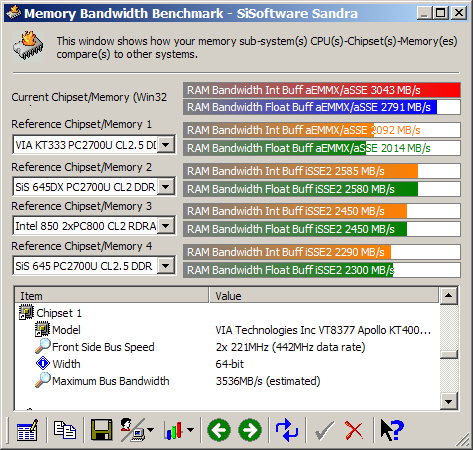Click the What's This help pointer icon

click(x=392, y=430)
